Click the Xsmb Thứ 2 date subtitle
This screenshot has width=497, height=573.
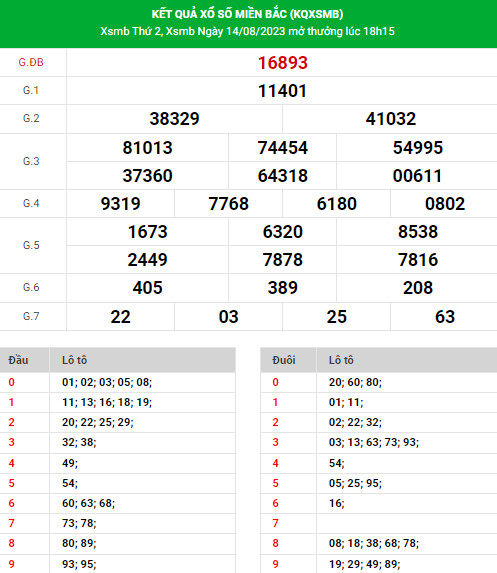pos(247,31)
